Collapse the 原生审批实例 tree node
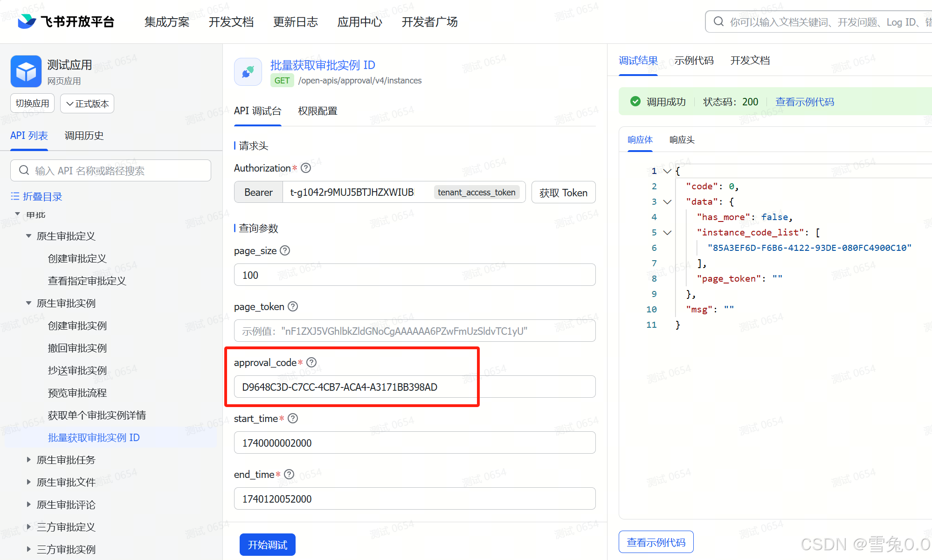 (x=28, y=303)
